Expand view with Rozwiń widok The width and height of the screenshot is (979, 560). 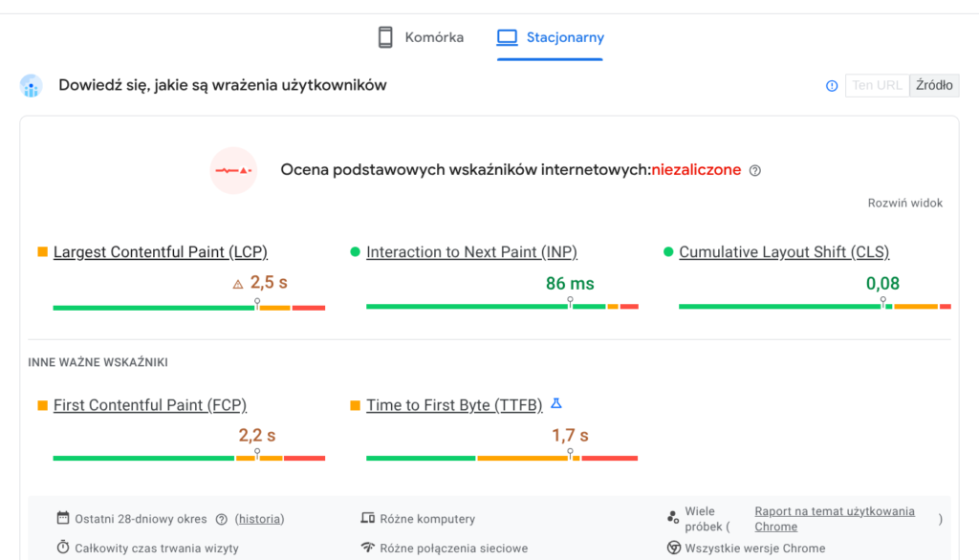pyautogui.click(x=904, y=203)
